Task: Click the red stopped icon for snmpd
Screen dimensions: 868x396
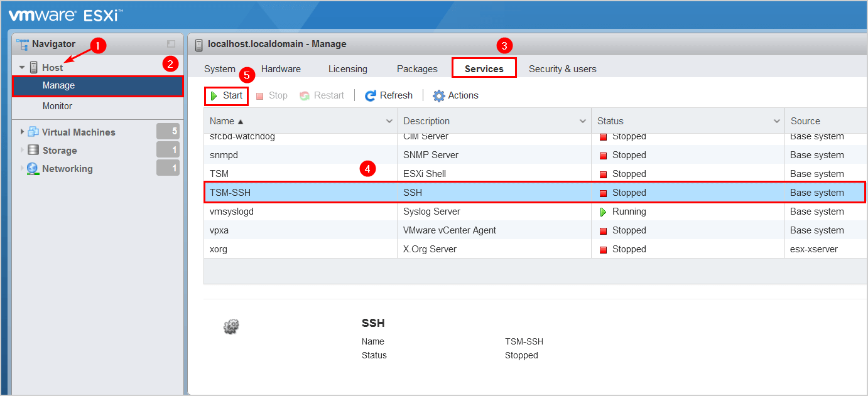Action: [604, 156]
